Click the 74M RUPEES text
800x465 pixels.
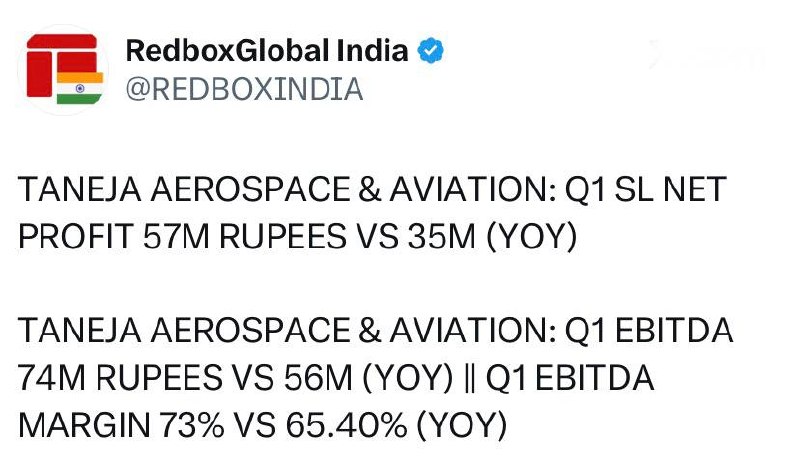(x=120, y=378)
